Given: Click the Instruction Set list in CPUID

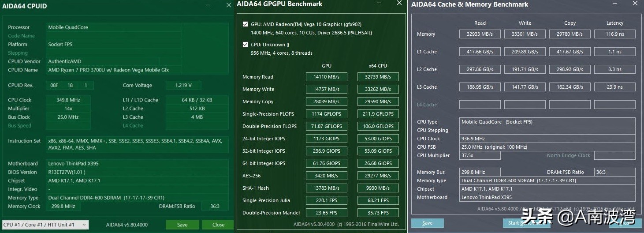Looking at the screenshot, I should pos(137,144).
